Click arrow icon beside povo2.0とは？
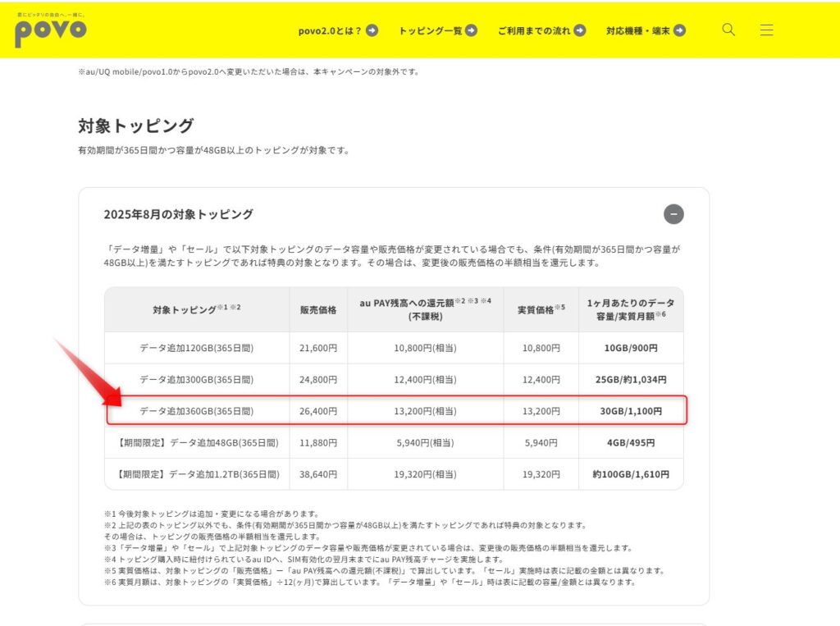 (372, 30)
